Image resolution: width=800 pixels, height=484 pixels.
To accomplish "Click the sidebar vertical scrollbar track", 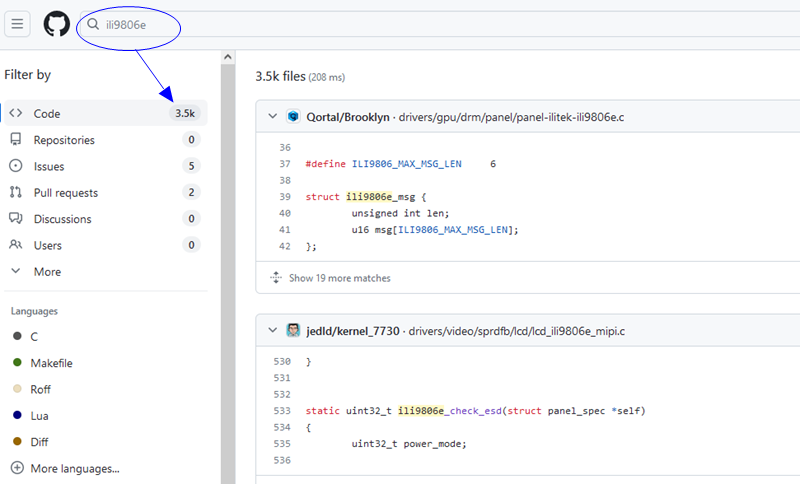I will (x=228, y=274).
